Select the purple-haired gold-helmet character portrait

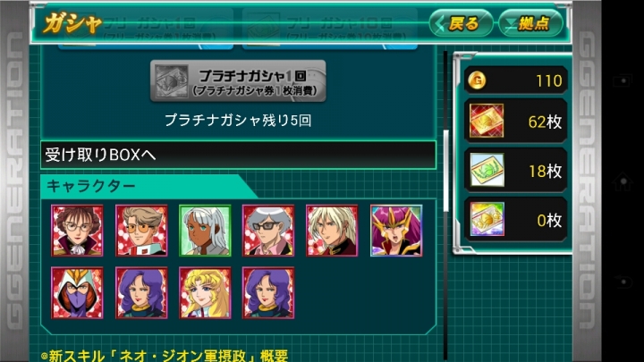396,231
